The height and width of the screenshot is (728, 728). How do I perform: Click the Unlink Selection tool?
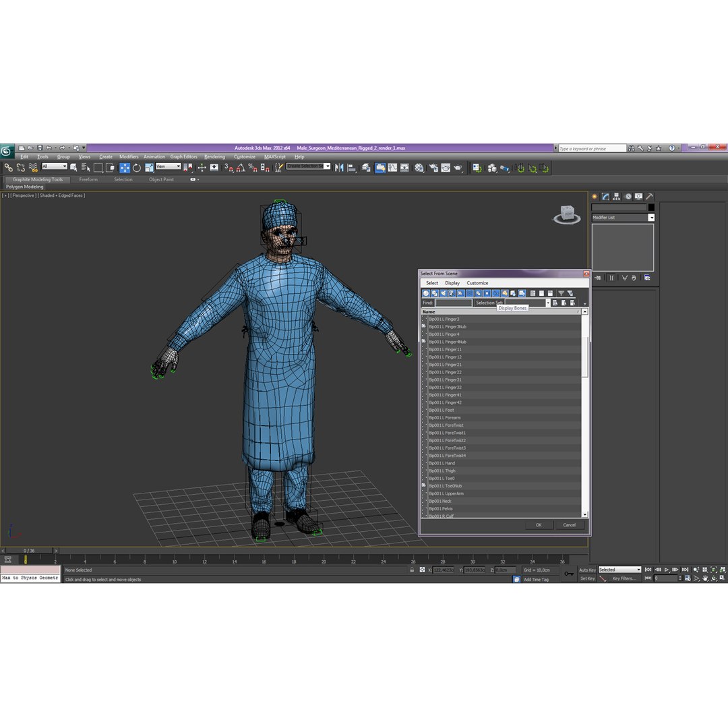(21, 168)
